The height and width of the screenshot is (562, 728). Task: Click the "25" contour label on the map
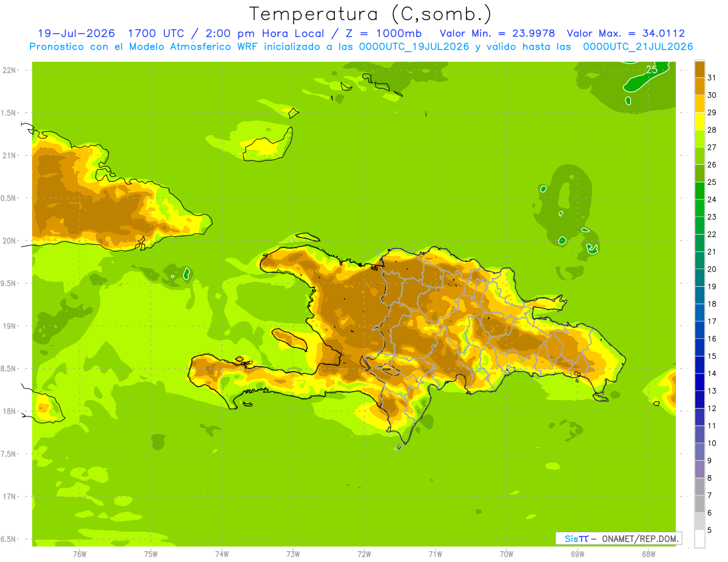pos(652,70)
